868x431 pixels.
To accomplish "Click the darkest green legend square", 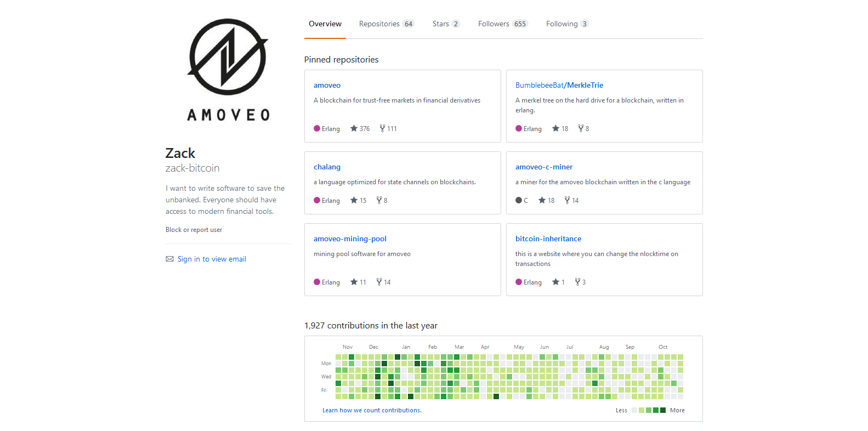I will point(663,410).
